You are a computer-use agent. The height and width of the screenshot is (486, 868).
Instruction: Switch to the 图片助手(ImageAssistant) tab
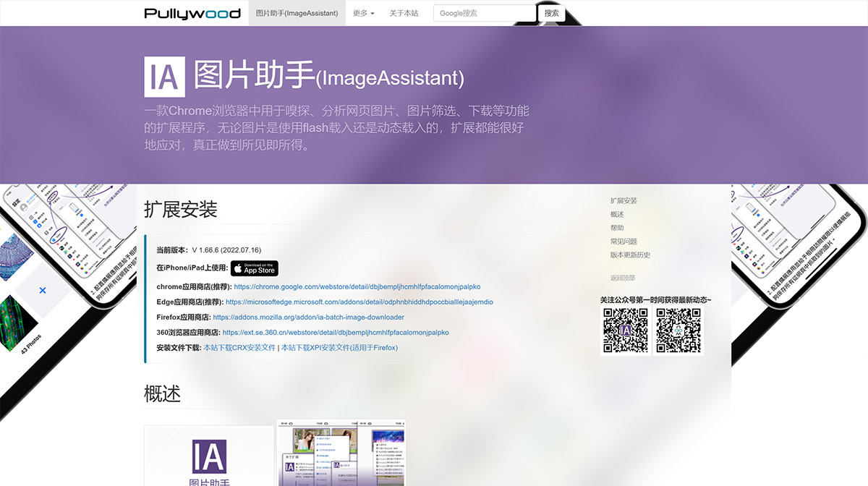pos(296,12)
